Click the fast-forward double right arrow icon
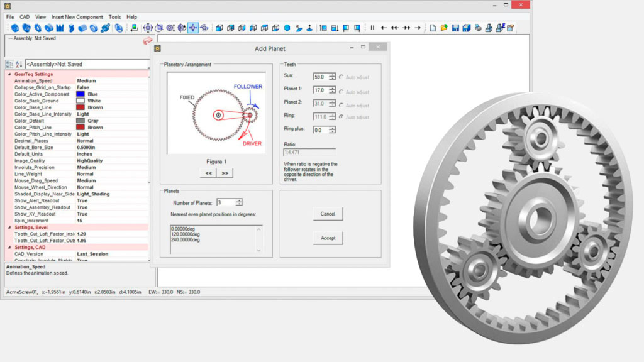Image resolution: width=644 pixels, height=362 pixels. [406, 28]
